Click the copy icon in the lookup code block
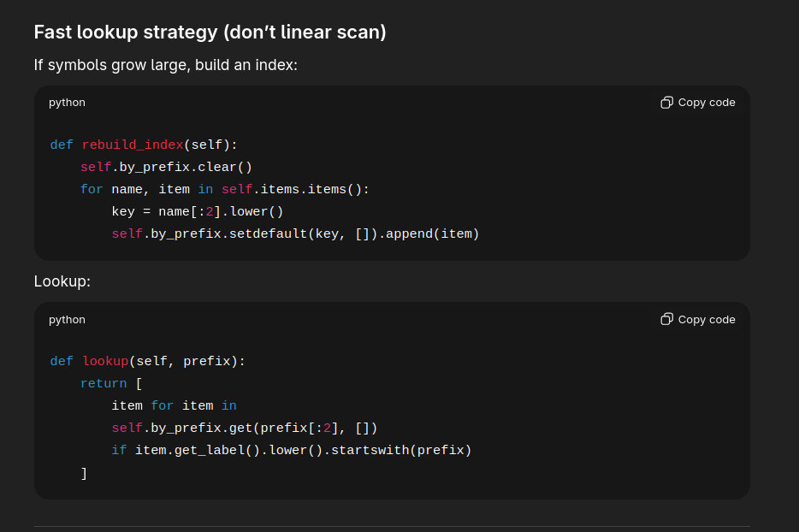Screen dimensions: 799x532 (x=667, y=320)
